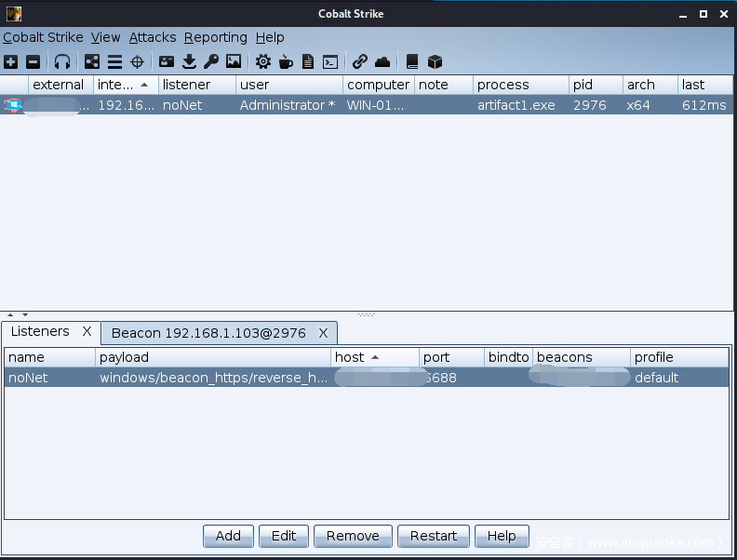Open the credentials card icon
This screenshot has width=737, height=560.
[167, 61]
